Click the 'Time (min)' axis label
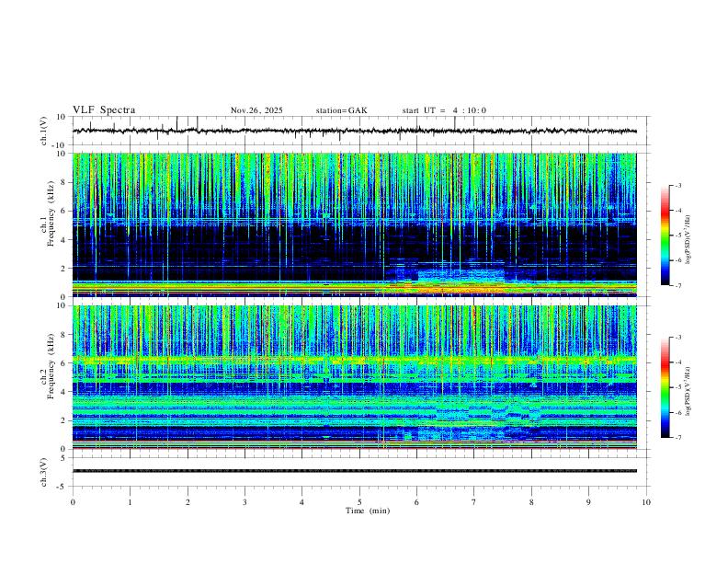This screenshot has width=728, height=563. pyautogui.click(x=368, y=511)
